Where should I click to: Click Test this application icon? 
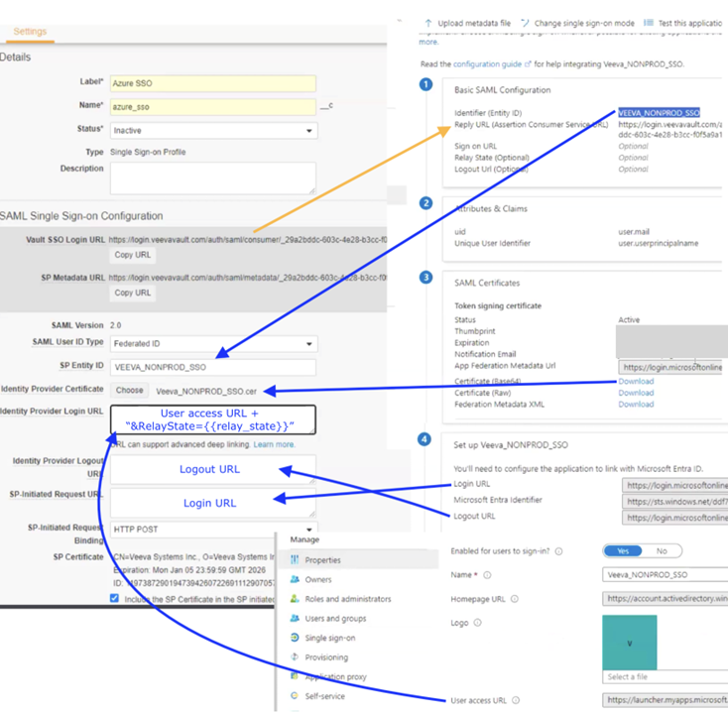coord(648,23)
